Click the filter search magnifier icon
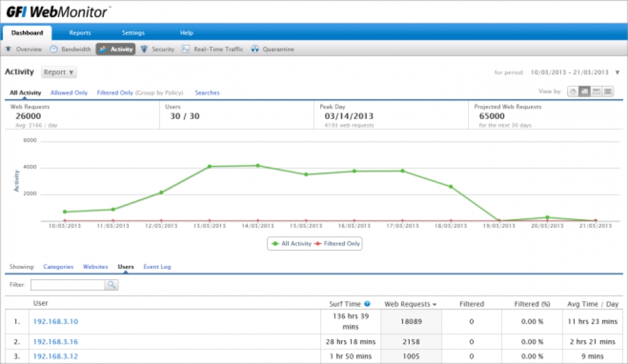The height and width of the screenshot is (364, 628). click(x=112, y=285)
